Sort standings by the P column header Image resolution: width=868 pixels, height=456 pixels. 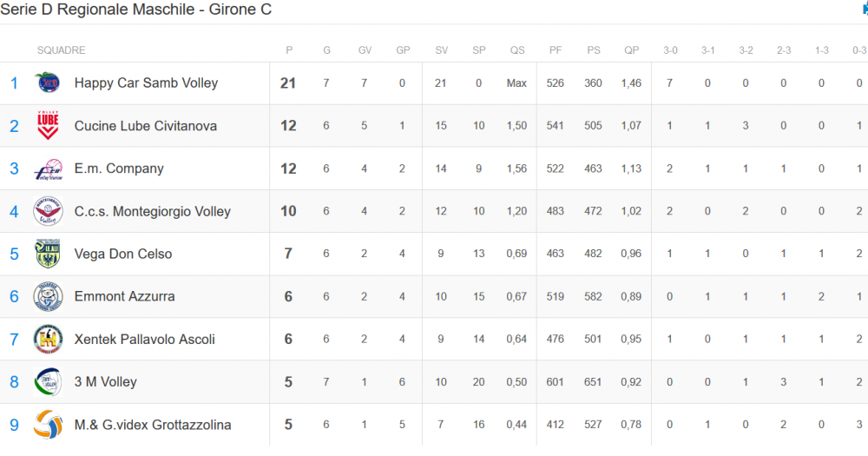[289, 50]
